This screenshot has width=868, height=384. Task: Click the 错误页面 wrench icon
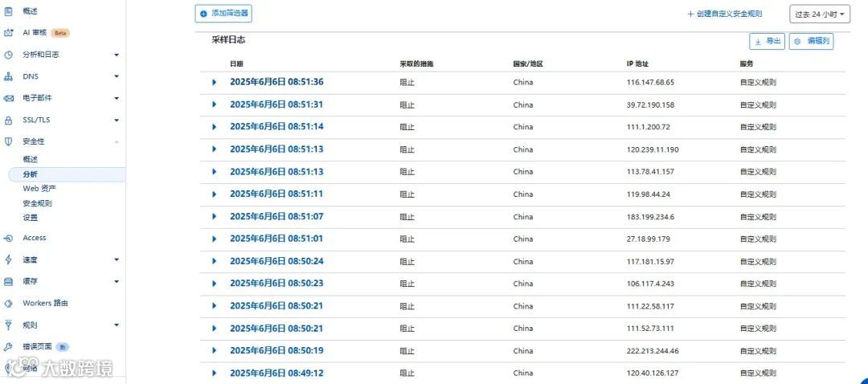8,347
